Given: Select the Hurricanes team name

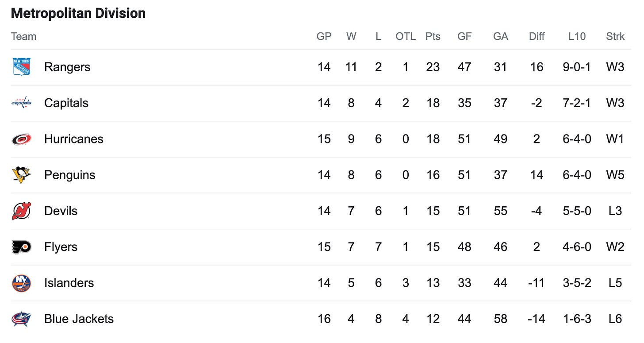Looking at the screenshot, I should [74, 139].
